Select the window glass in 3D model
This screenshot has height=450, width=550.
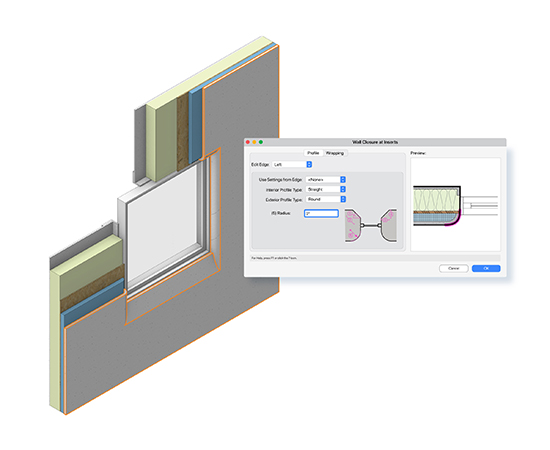pos(161,224)
